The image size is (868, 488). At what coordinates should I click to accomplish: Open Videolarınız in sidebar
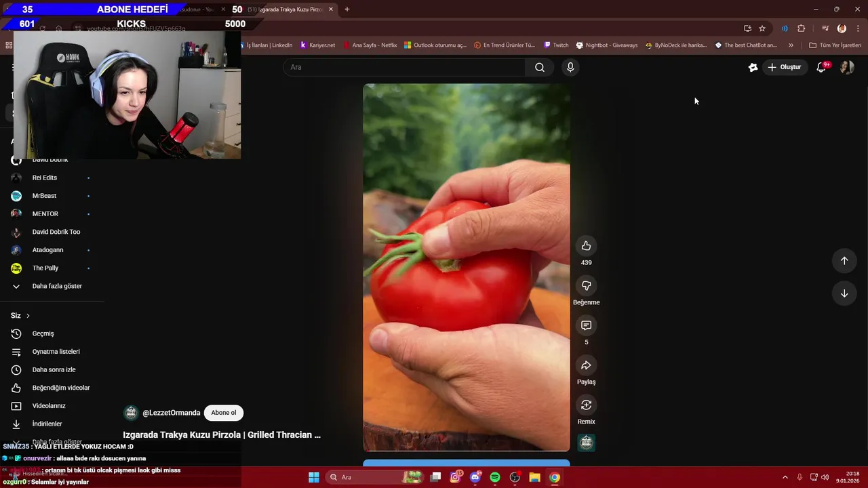point(49,406)
